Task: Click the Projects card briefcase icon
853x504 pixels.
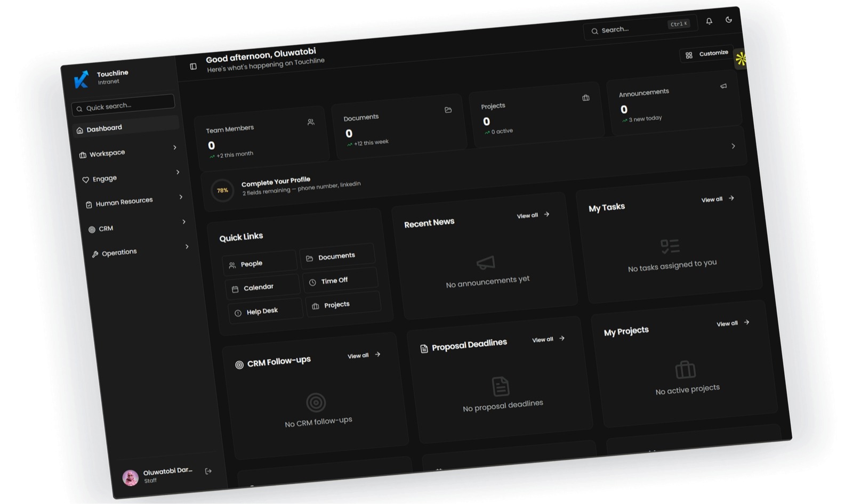Action: click(586, 97)
